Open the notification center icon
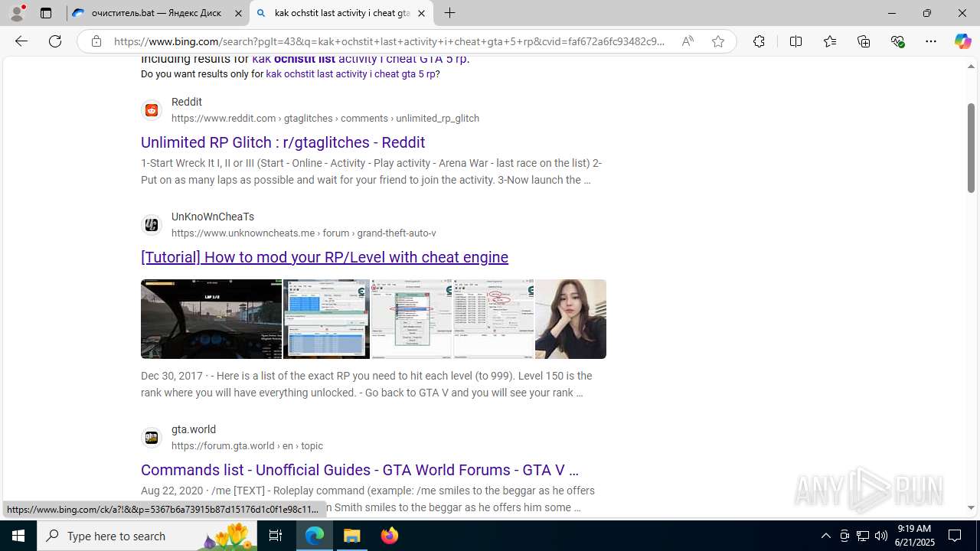The width and height of the screenshot is (980, 551). coord(955,536)
